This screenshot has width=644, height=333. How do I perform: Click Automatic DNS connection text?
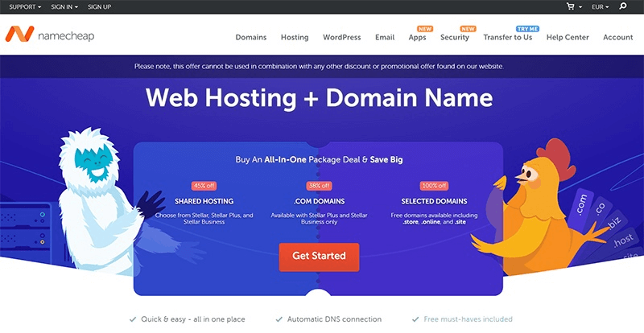click(334, 319)
